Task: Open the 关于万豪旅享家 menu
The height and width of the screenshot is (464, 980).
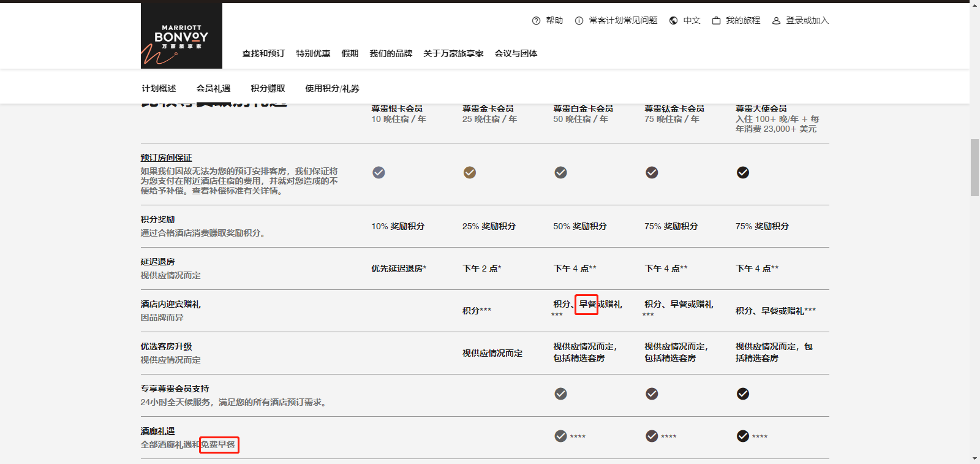Action: 454,54
